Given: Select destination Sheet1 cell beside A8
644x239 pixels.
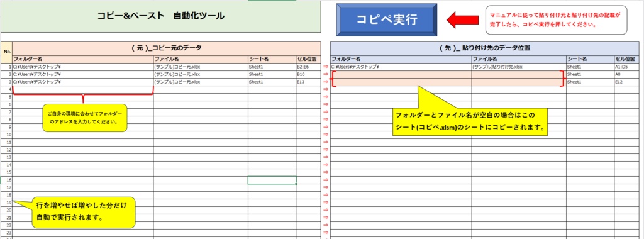Looking at the screenshot, I should [x=590, y=74].
